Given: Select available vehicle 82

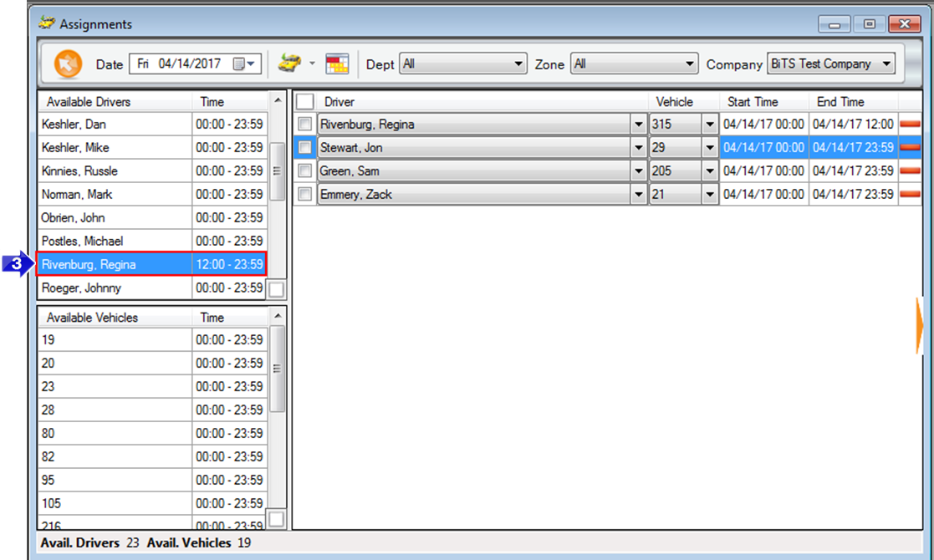Looking at the screenshot, I should 152,456.
